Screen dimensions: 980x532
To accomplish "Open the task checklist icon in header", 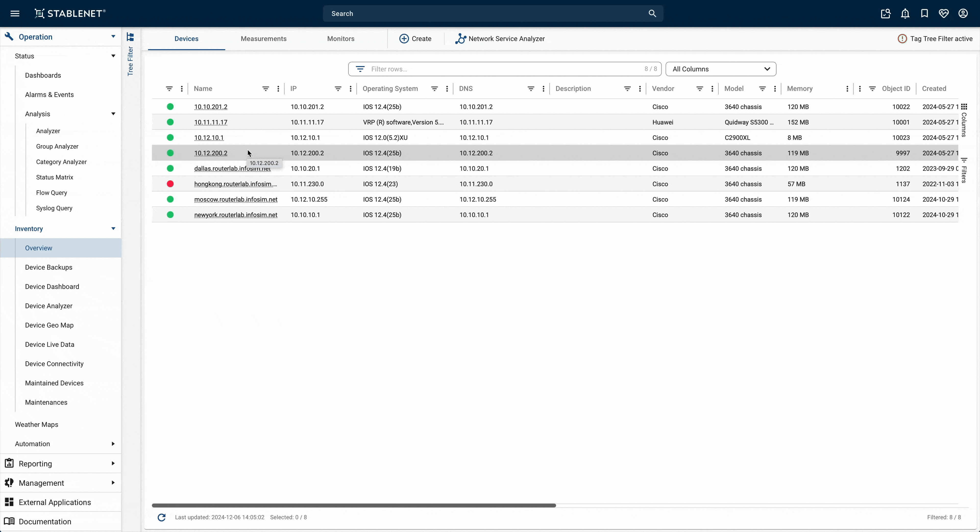I will coord(886,14).
